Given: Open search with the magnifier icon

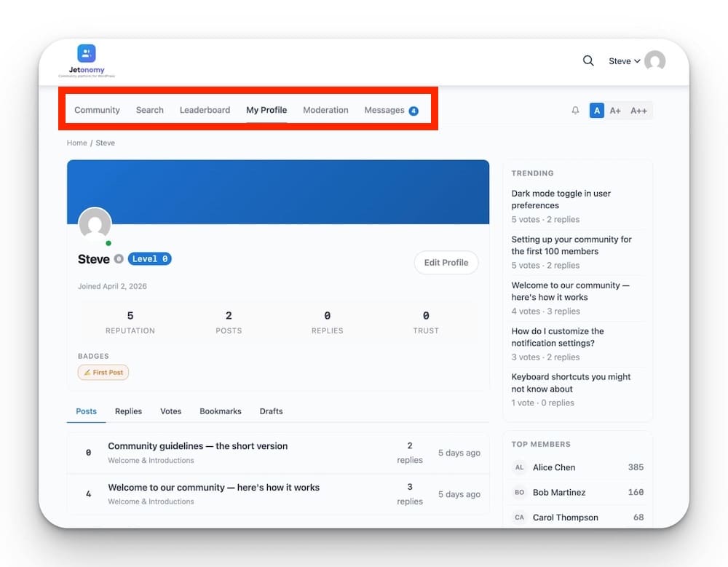Looking at the screenshot, I should tap(588, 61).
